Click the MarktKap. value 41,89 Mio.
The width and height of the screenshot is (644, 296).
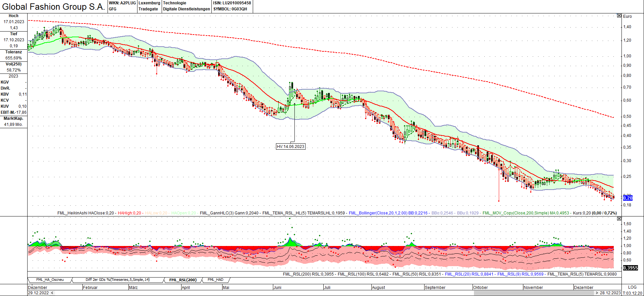13,125
